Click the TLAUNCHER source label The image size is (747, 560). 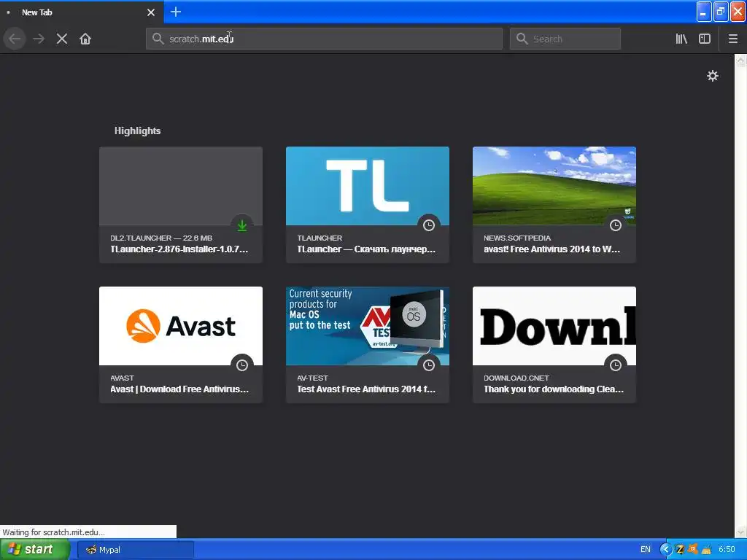[x=320, y=238]
